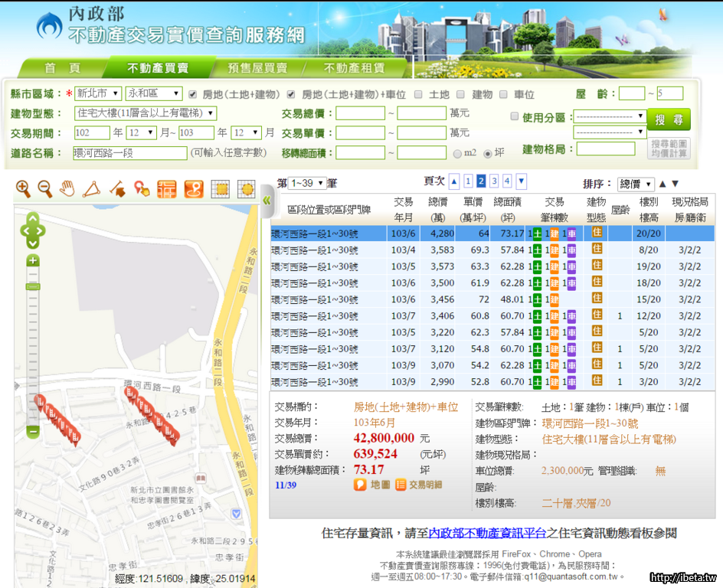Viewport: 723px width, 588px height.
Task: Select the zoom-out magnifier map tool
Action: (46, 188)
